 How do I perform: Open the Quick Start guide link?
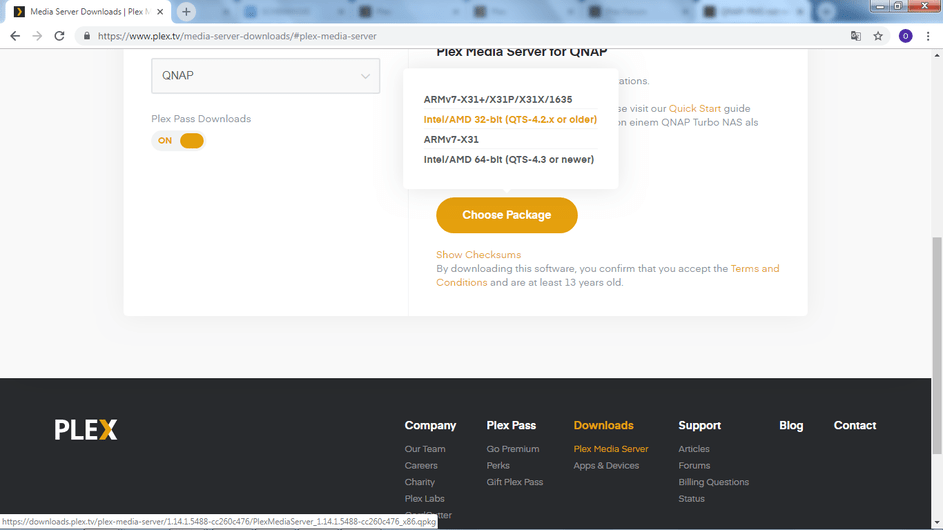click(695, 108)
